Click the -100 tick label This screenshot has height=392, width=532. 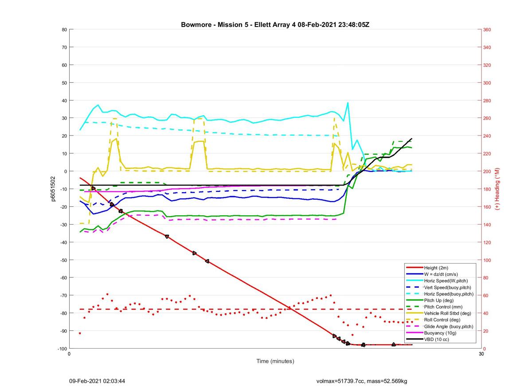[63, 349]
